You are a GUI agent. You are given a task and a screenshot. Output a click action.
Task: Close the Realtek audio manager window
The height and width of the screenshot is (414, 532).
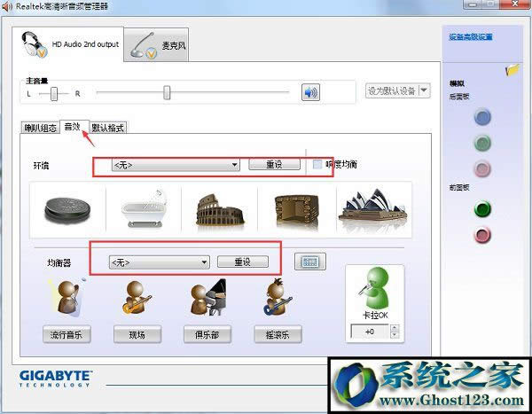514,4
